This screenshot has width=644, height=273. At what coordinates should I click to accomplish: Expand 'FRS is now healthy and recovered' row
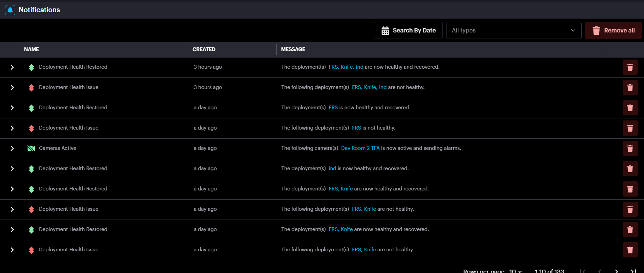pyautogui.click(x=12, y=108)
